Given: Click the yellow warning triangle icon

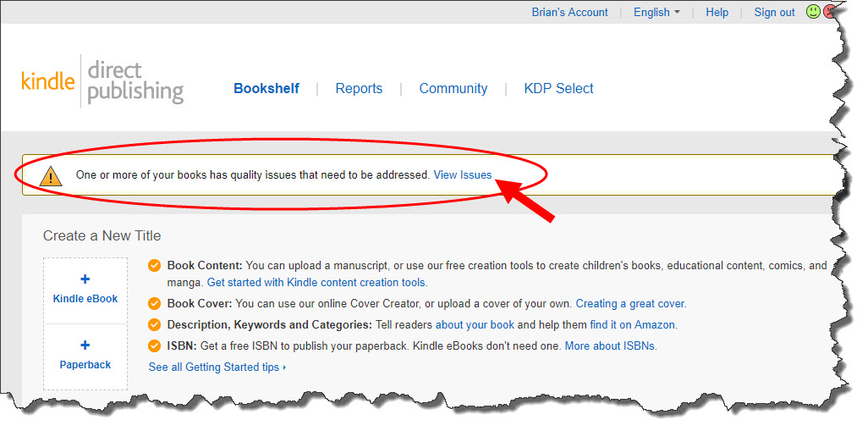Looking at the screenshot, I should pyautogui.click(x=51, y=176).
